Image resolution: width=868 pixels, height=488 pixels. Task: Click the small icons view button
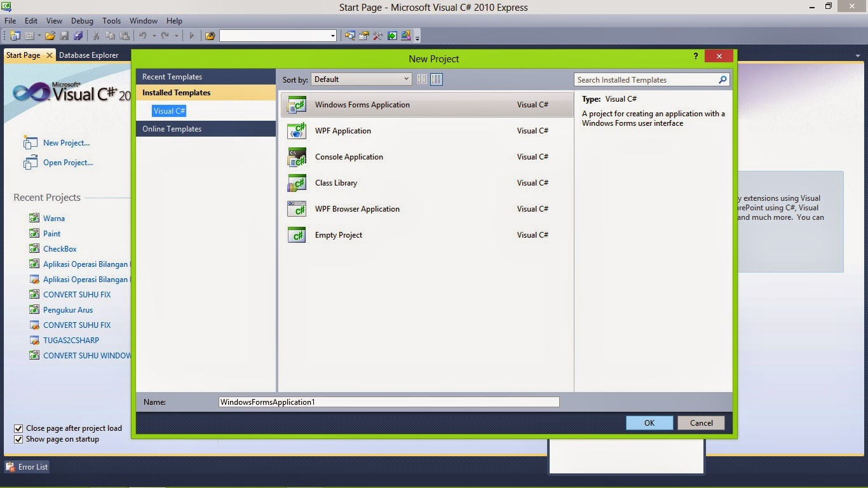(x=423, y=79)
